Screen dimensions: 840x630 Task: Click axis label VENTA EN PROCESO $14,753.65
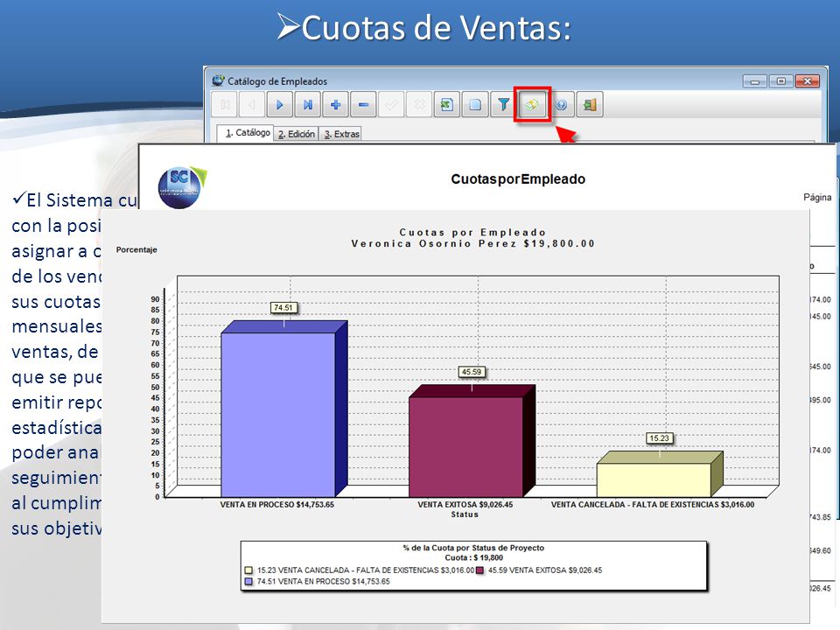click(x=277, y=505)
